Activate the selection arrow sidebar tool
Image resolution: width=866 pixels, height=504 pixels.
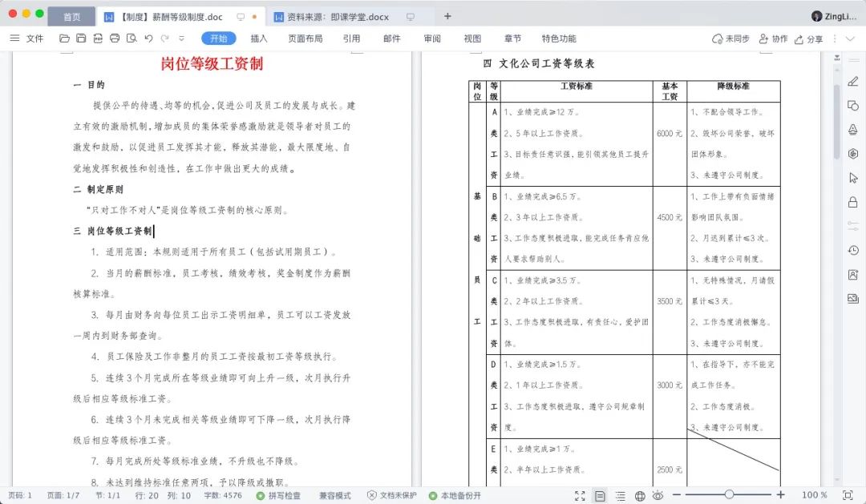pos(853,178)
